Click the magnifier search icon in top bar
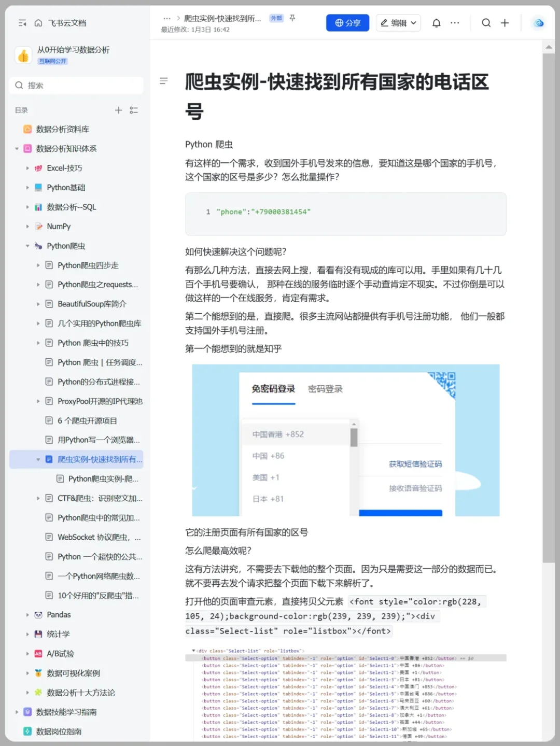The width and height of the screenshot is (560, 746). [486, 23]
